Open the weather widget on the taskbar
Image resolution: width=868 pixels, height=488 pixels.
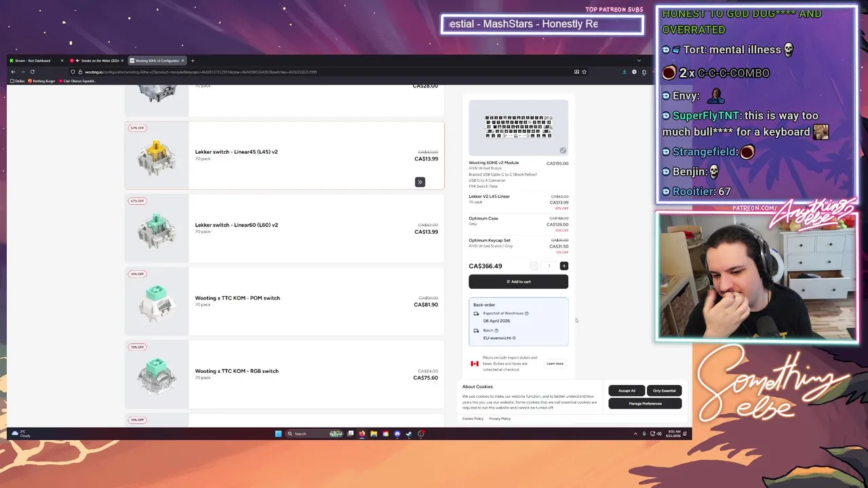21,434
